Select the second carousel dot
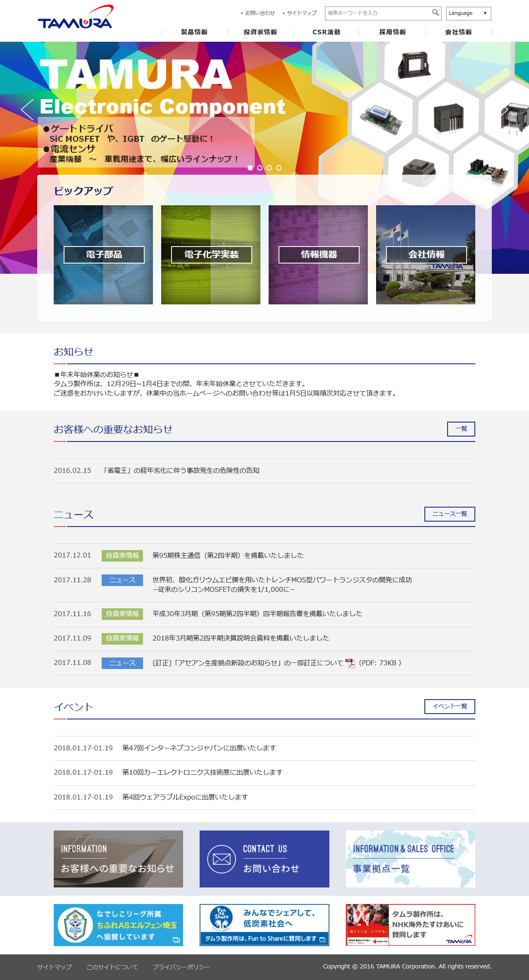The height and width of the screenshot is (980, 529). pos(260,168)
